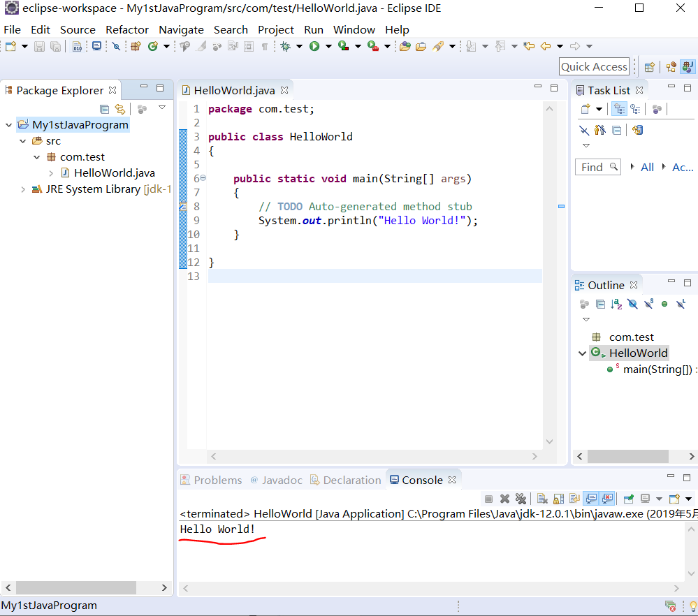
Task: Go to last edit location
Action: coord(529,46)
